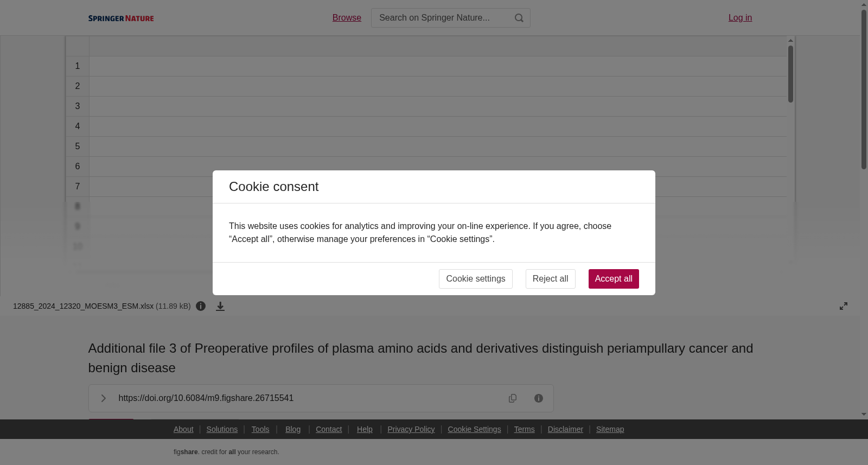This screenshot has height=465, width=868.
Task: Copy the DOI link with copy icon
Action: point(513,398)
